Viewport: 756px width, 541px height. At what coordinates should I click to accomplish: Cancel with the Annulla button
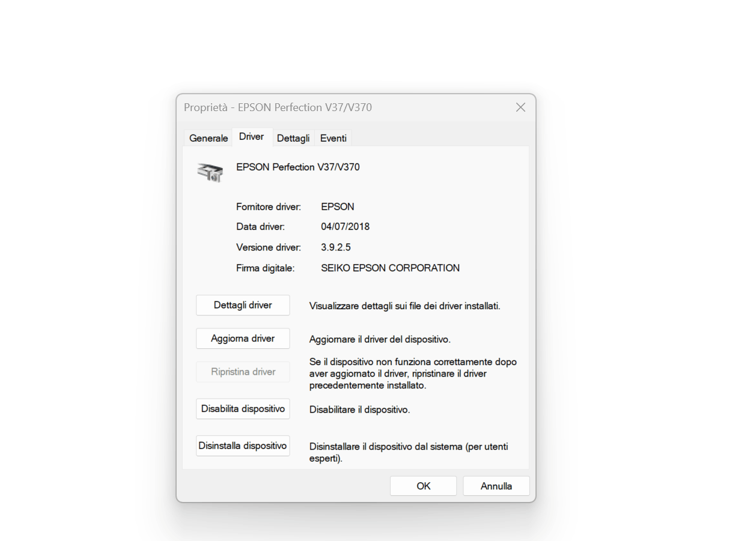496,486
